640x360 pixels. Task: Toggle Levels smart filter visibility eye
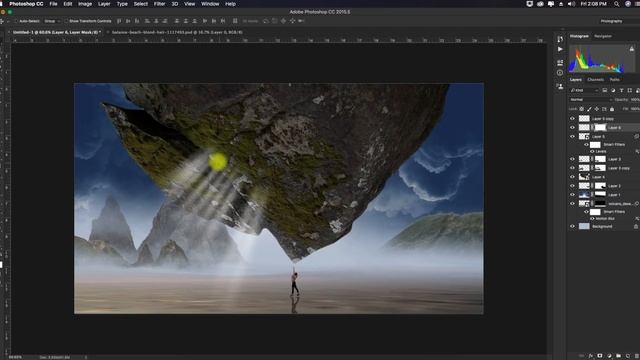pos(592,151)
